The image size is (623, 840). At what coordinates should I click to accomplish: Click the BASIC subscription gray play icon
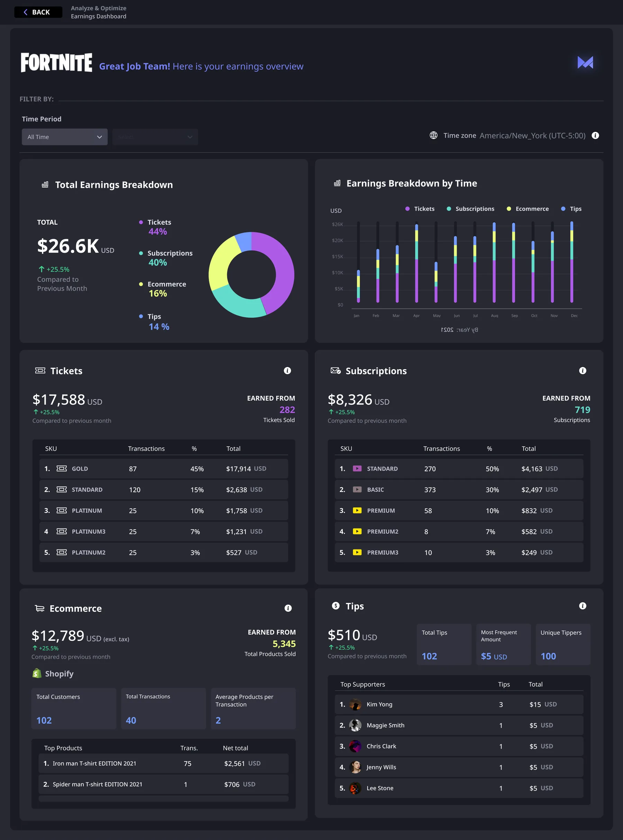[x=357, y=490]
